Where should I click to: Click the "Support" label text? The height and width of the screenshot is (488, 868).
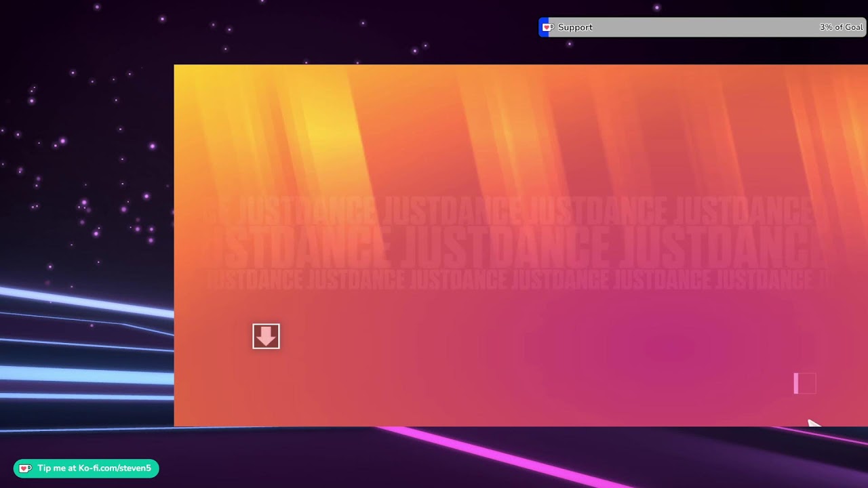(575, 27)
